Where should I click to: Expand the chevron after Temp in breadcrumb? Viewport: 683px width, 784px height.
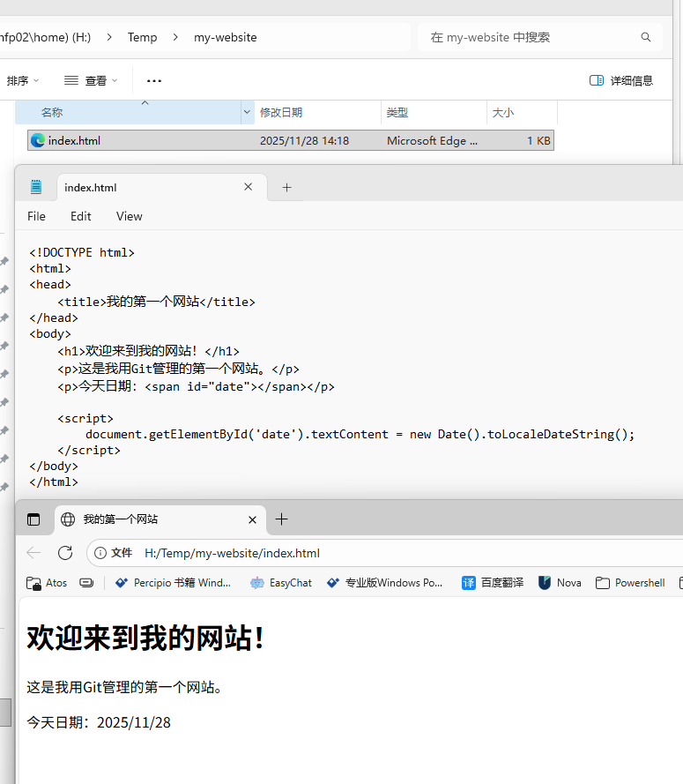pyautogui.click(x=175, y=37)
